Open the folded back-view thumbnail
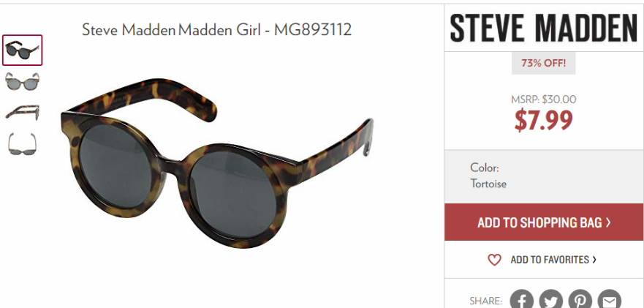This screenshot has width=644, height=308. (x=22, y=144)
